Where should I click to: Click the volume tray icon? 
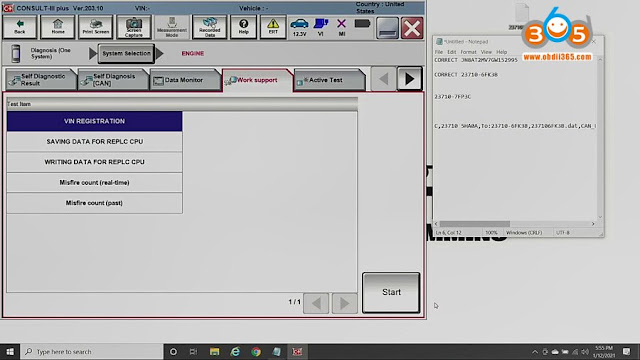click(585, 352)
